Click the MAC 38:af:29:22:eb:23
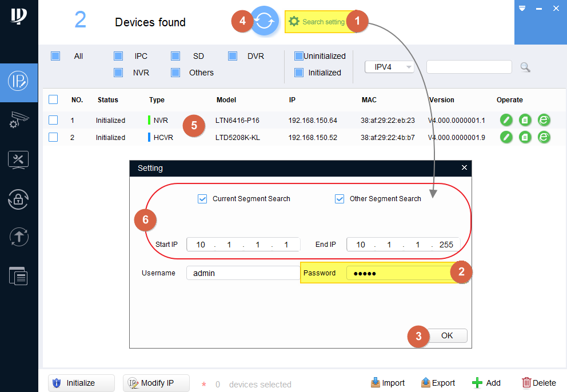Image resolution: width=567 pixels, height=392 pixels. coord(388,121)
